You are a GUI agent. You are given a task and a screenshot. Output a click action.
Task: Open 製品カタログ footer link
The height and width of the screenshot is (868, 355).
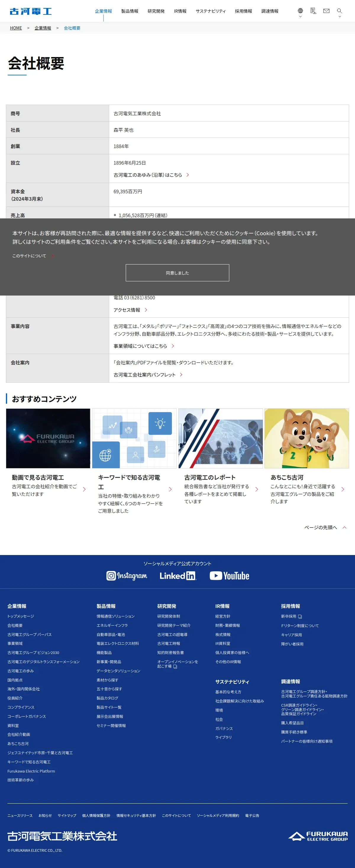pyautogui.click(x=107, y=698)
